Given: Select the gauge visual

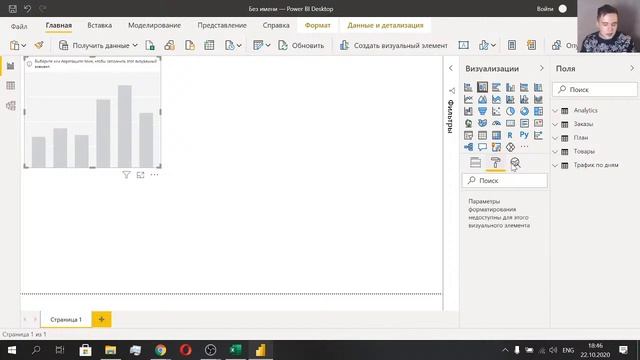Looking at the screenshot, I should (496, 123).
